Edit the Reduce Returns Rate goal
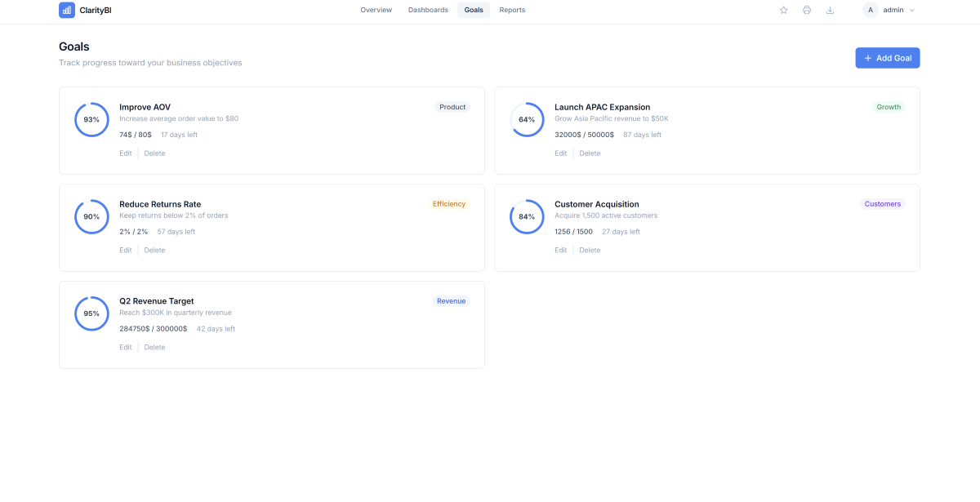Screen dimensions: 980x502 [125, 251]
